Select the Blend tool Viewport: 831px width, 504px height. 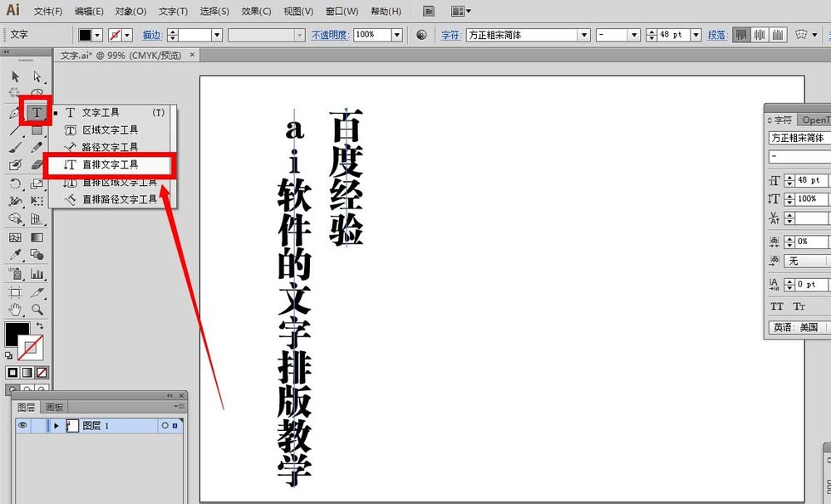(x=37, y=255)
